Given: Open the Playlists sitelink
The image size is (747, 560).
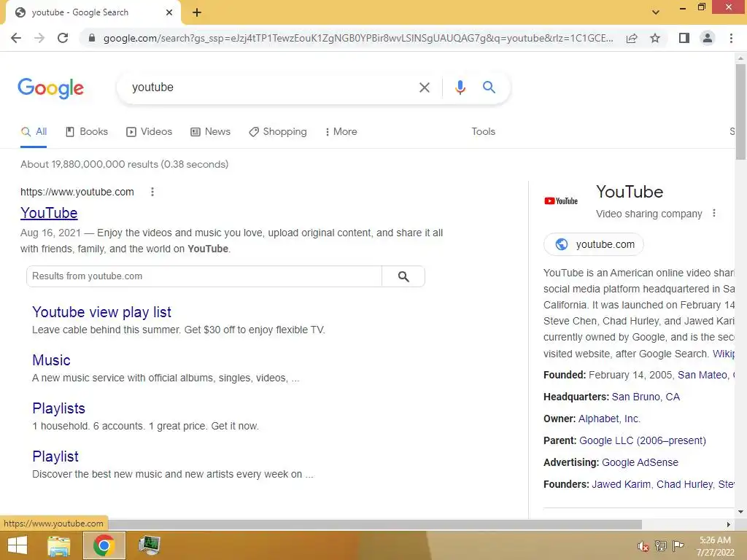Looking at the screenshot, I should click(58, 408).
